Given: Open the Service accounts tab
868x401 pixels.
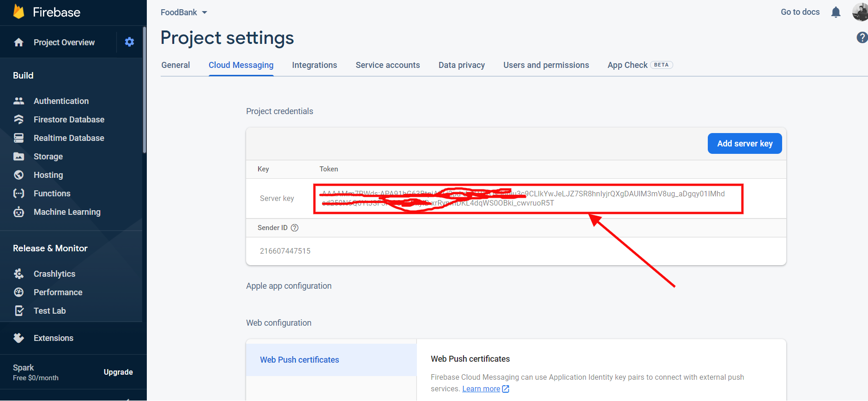Looking at the screenshot, I should point(388,65).
